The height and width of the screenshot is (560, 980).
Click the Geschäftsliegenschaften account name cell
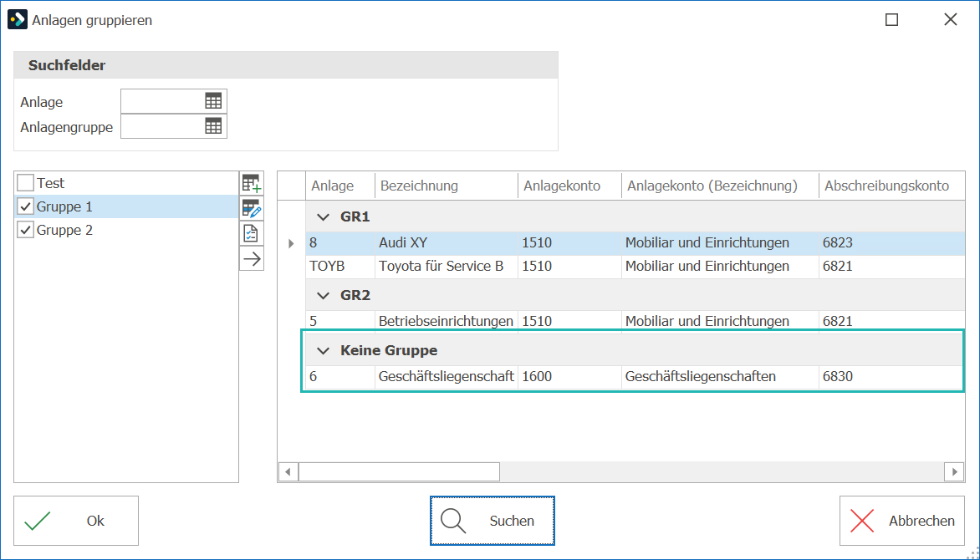pyautogui.click(x=720, y=376)
